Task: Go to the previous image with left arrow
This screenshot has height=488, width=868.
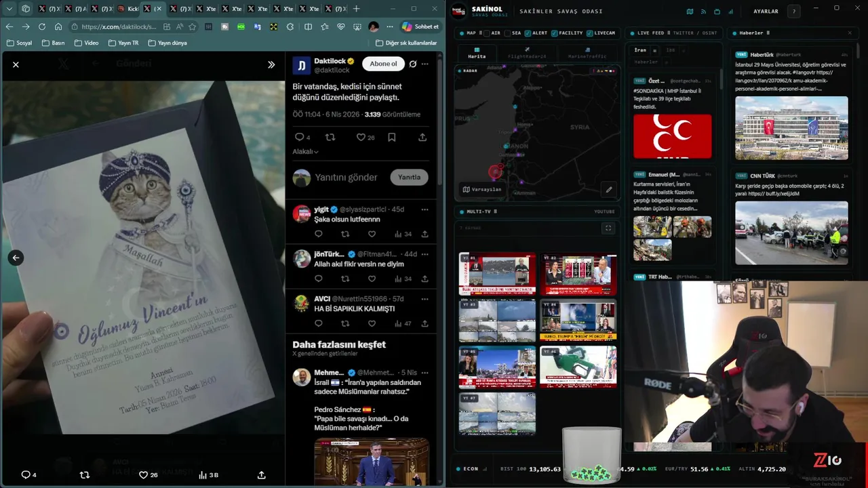Action: [16, 258]
